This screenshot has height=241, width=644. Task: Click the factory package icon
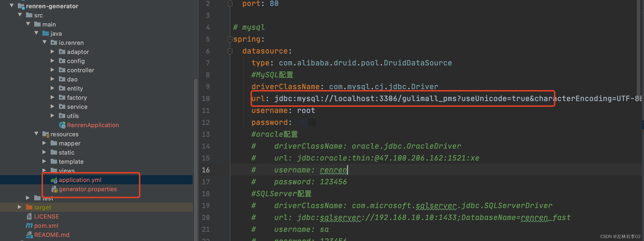62,97
